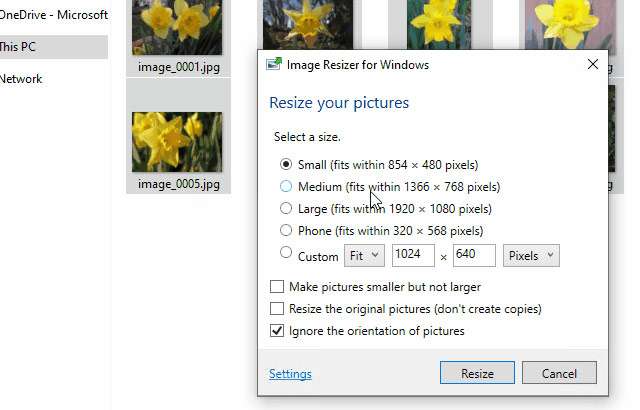Enable Make pictures smaller but not larger
The width and height of the screenshot is (640, 410).
point(277,287)
